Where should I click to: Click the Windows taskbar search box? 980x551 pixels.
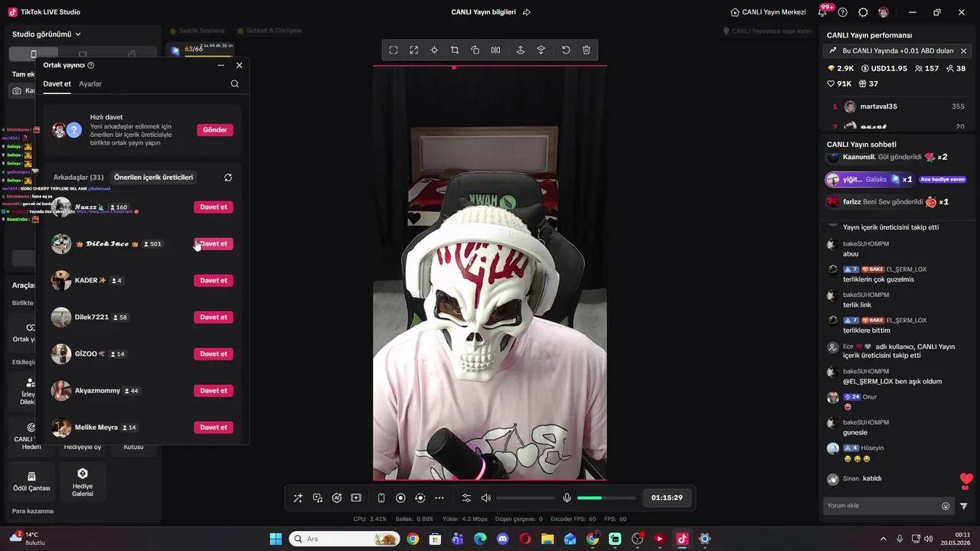[345, 539]
